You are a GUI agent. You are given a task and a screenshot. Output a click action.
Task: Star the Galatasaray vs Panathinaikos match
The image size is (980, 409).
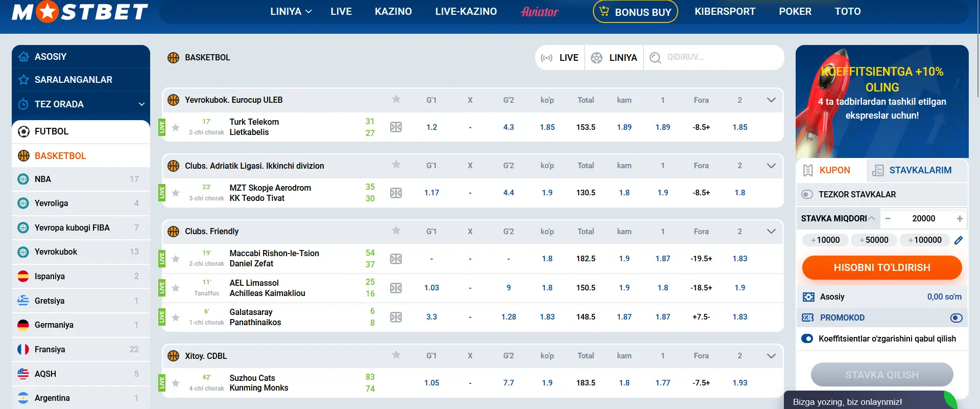(x=176, y=317)
